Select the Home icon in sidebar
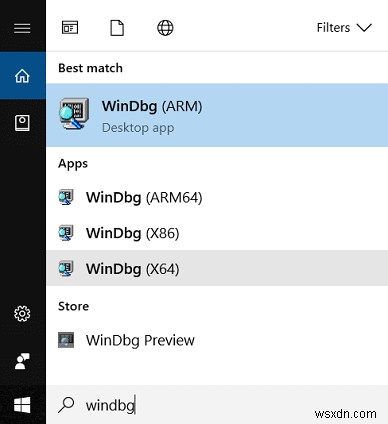388x424 pixels. pos(22,76)
